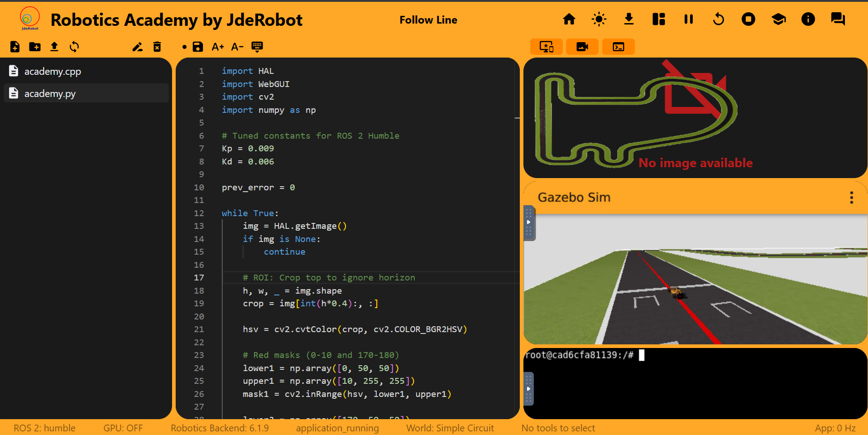Image resolution: width=868 pixels, height=435 pixels.
Task: Place cursor on line 8 Kd value
Action: [261, 162]
